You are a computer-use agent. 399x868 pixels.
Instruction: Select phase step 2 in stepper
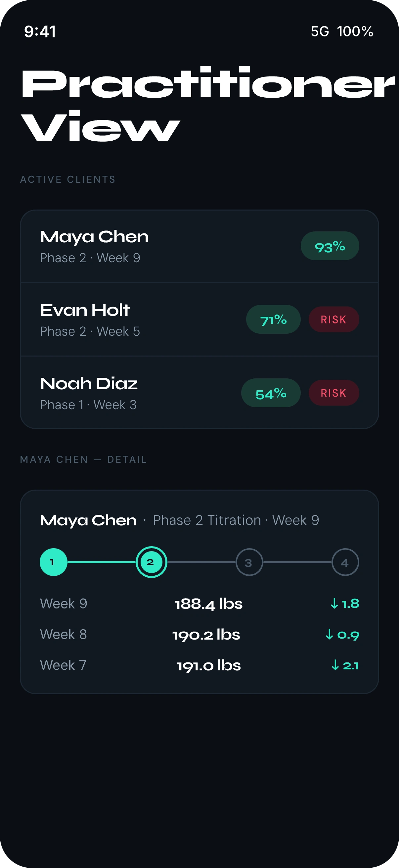[151, 562]
